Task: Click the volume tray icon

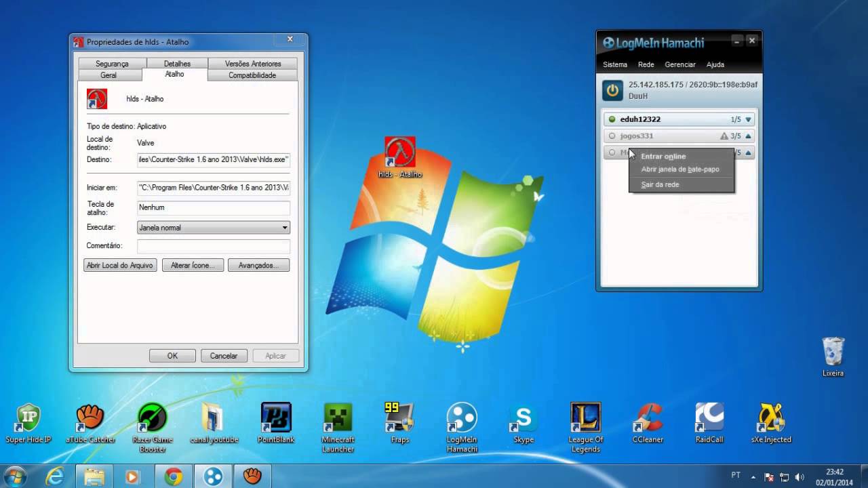Action: [x=800, y=476]
